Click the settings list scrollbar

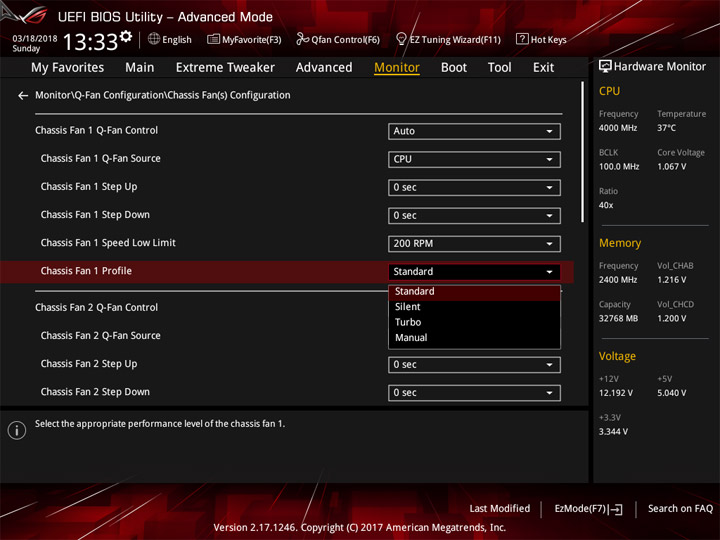(583, 152)
